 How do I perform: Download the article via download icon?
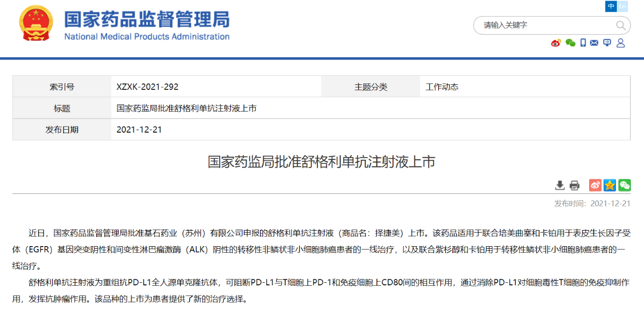tap(559, 185)
